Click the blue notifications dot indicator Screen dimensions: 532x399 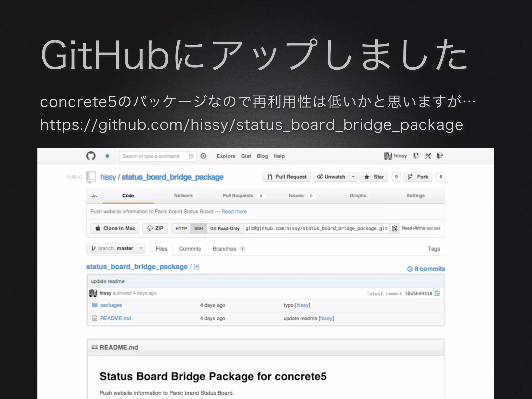tap(107, 156)
